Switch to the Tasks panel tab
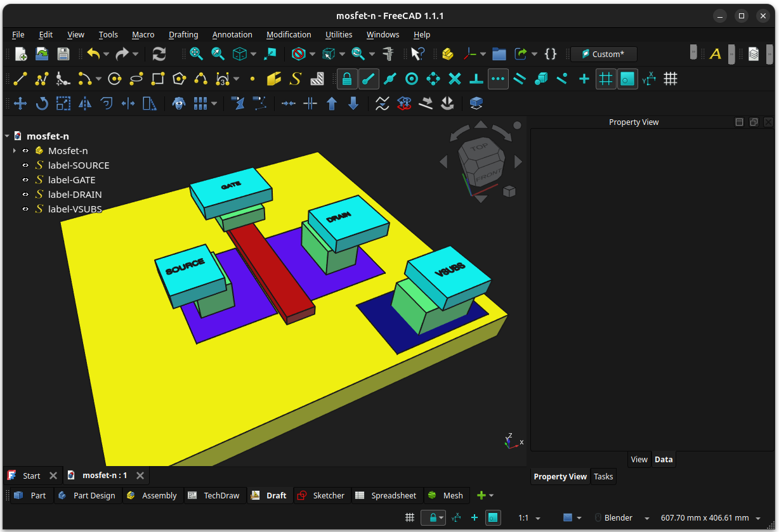779x532 pixels. [x=603, y=477]
